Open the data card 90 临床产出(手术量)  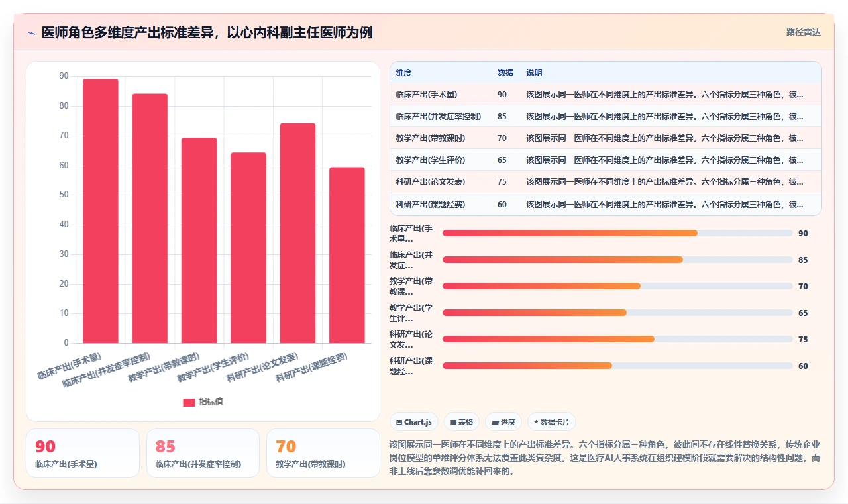pos(83,453)
